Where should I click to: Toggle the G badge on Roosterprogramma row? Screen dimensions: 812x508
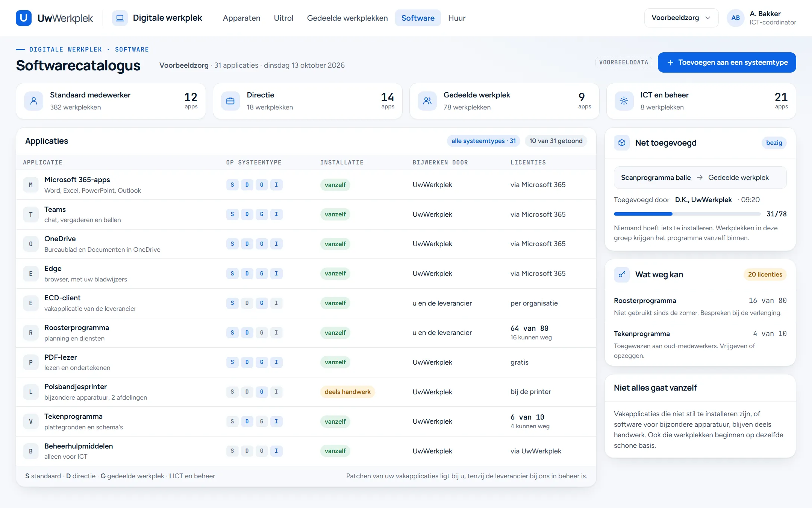coord(262,333)
